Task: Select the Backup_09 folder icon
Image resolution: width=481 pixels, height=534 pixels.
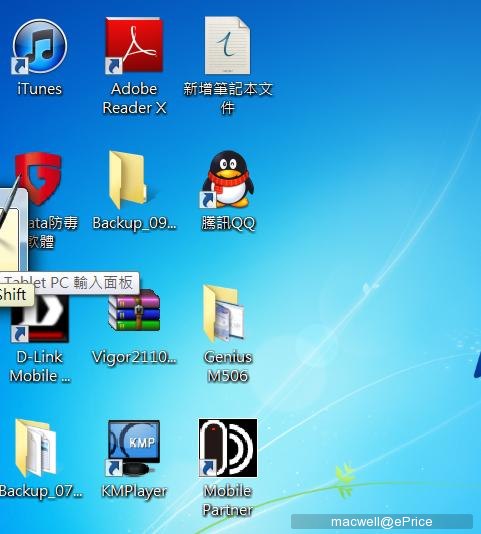Action: (x=128, y=180)
